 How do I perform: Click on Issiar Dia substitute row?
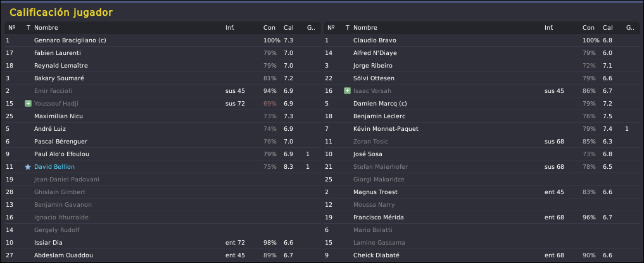coord(162,243)
